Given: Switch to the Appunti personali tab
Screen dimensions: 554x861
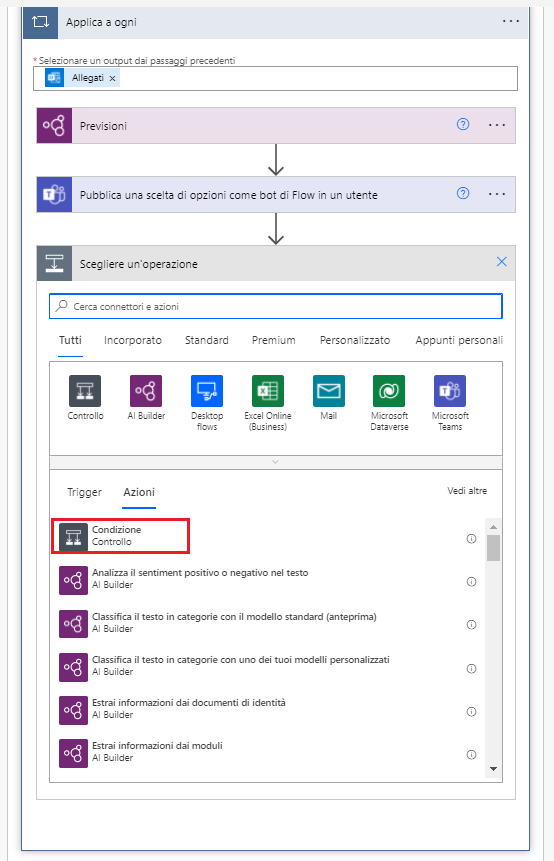Looking at the screenshot, I should click(459, 340).
